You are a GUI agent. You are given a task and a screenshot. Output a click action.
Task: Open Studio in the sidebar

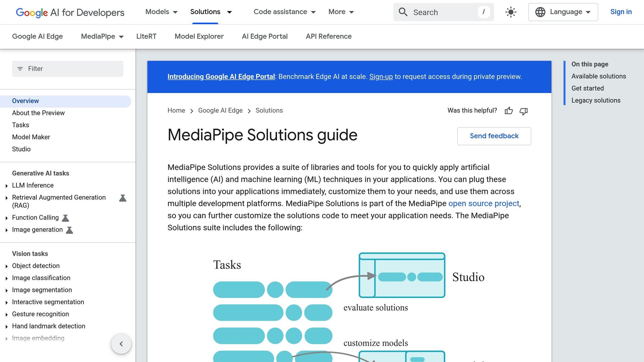pos(21,149)
